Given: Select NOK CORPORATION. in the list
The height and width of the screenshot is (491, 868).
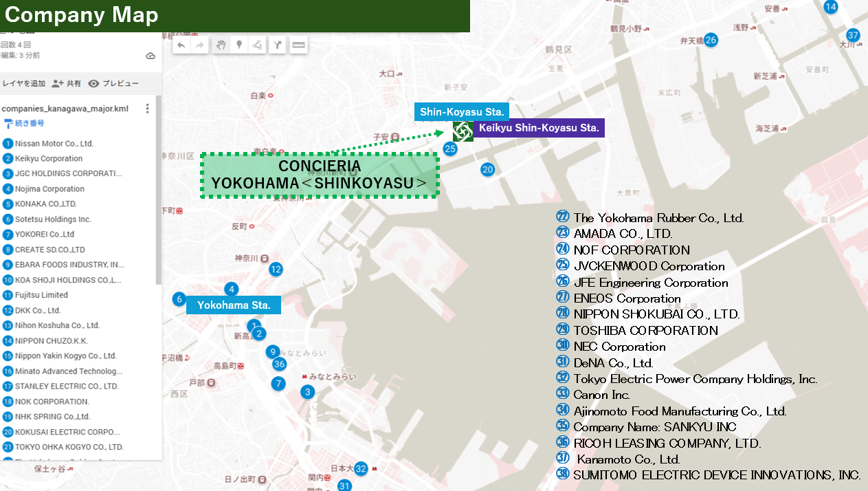Looking at the screenshot, I should tap(52, 402).
